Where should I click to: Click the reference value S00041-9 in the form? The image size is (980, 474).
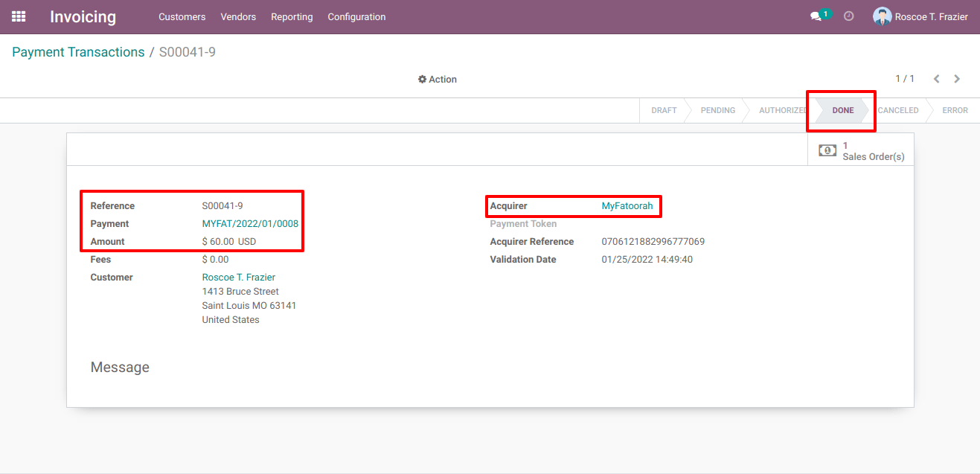(222, 206)
